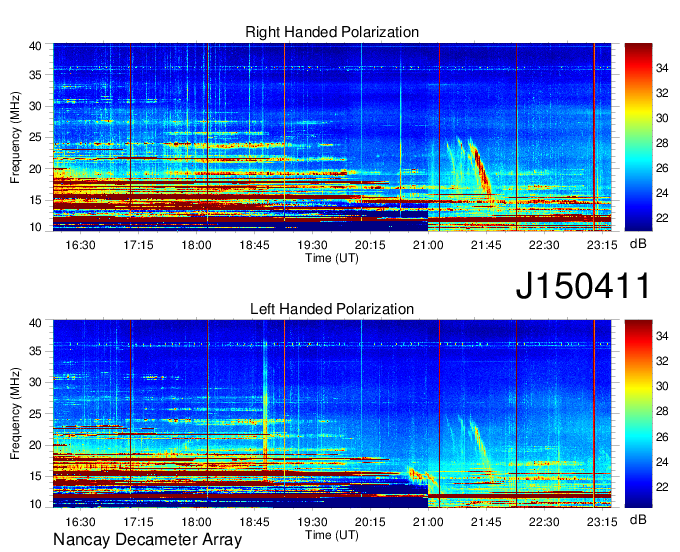Image resolution: width=680 pixels, height=552 pixels.
Task: Click the 18:45 tick under Right Handed plot
Action: [x=255, y=245]
